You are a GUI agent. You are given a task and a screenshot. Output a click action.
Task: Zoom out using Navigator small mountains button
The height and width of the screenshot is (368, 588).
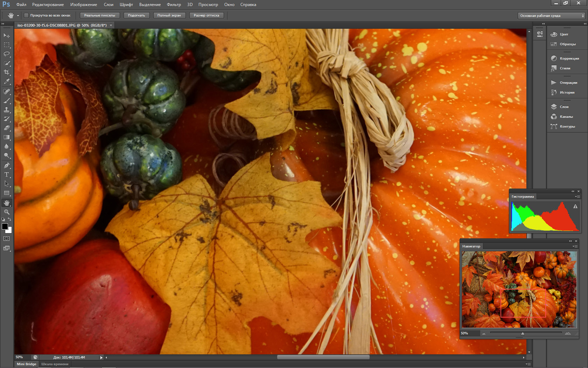[x=484, y=333]
